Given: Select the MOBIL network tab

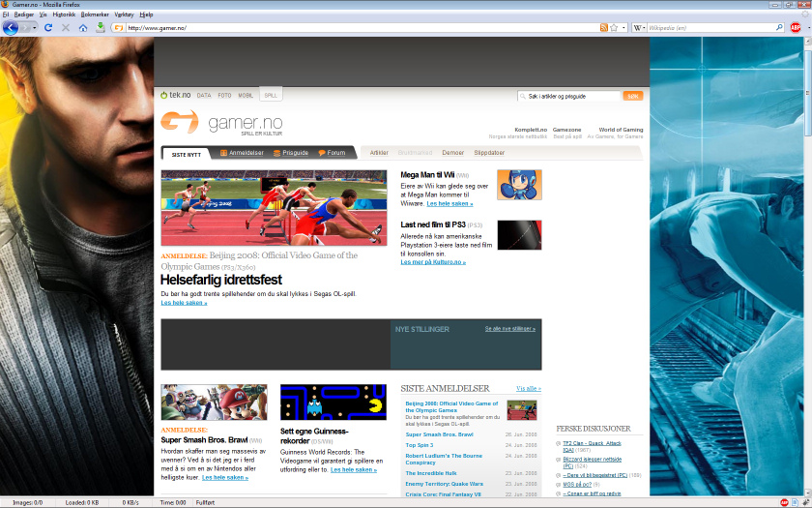Looking at the screenshot, I should coord(246,96).
